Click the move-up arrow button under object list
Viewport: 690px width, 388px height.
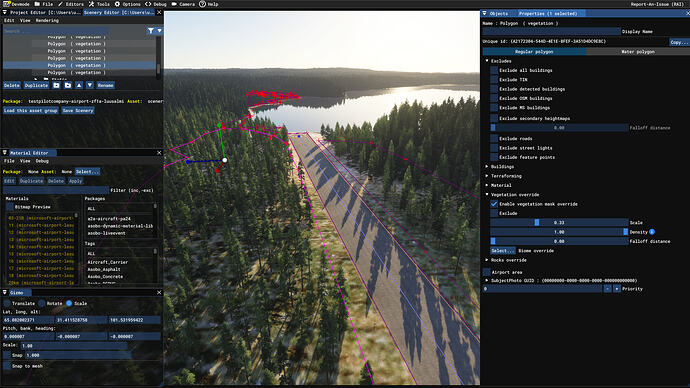(x=79, y=85)
